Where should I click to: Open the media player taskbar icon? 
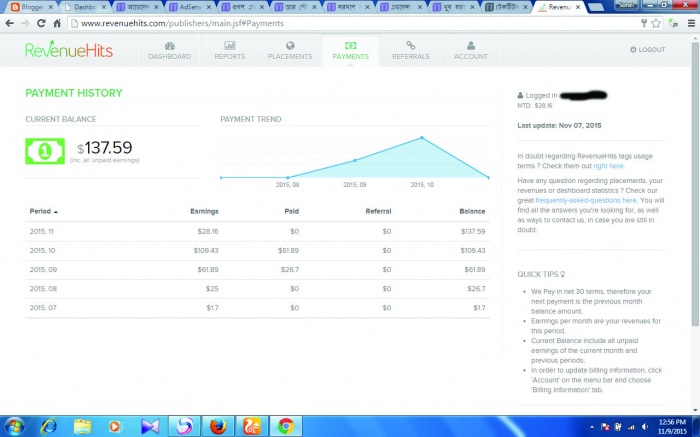coord(115,427)
